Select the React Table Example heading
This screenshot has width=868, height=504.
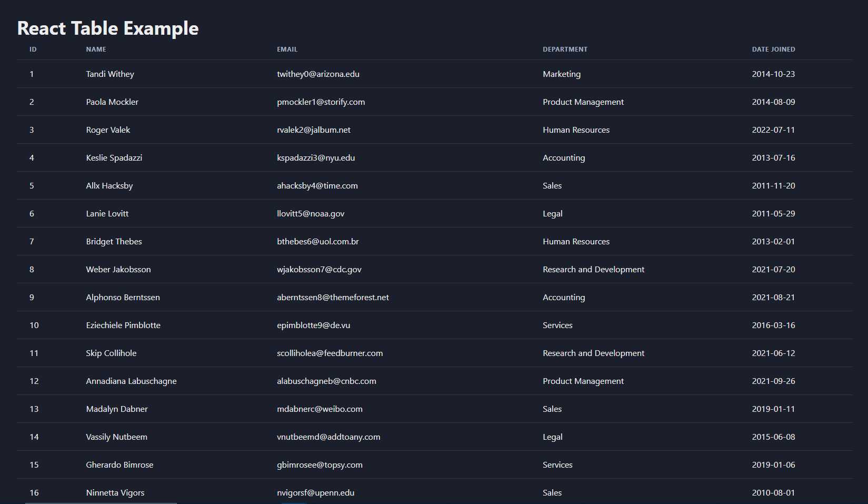click(x=108, y=28)
